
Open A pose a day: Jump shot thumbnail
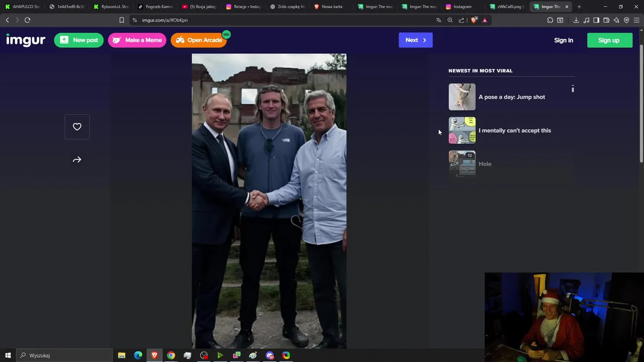coord(462,97)
